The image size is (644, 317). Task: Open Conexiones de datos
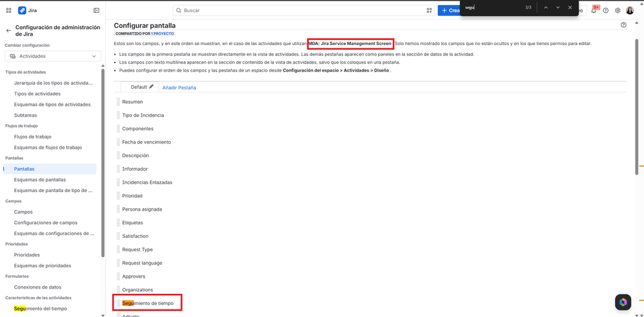(x=37, y=287)
